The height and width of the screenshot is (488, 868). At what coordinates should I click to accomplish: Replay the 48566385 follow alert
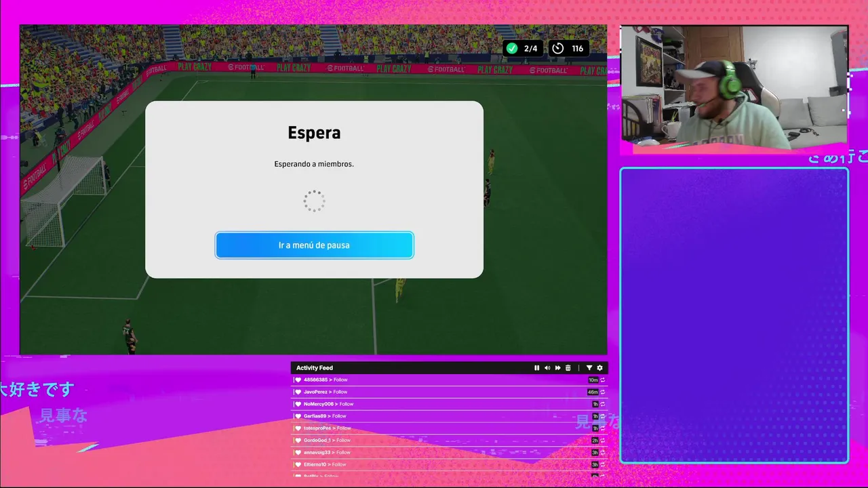[602, 380]
